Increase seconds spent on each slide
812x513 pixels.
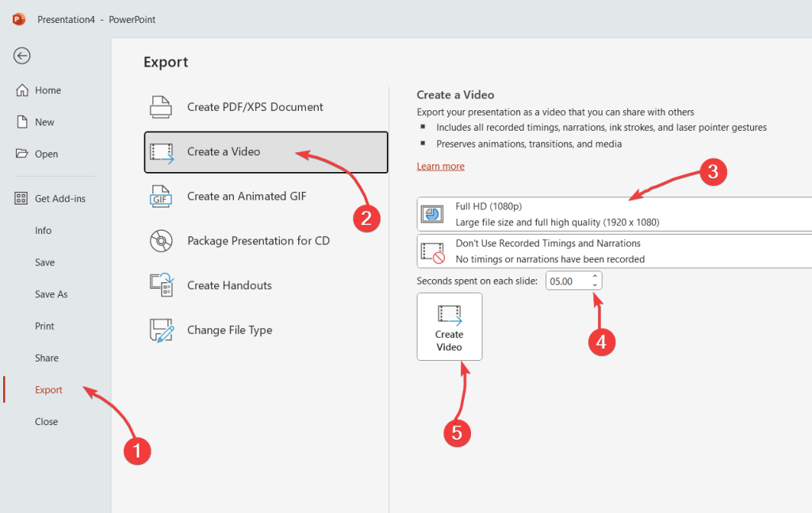click(595, 277)
